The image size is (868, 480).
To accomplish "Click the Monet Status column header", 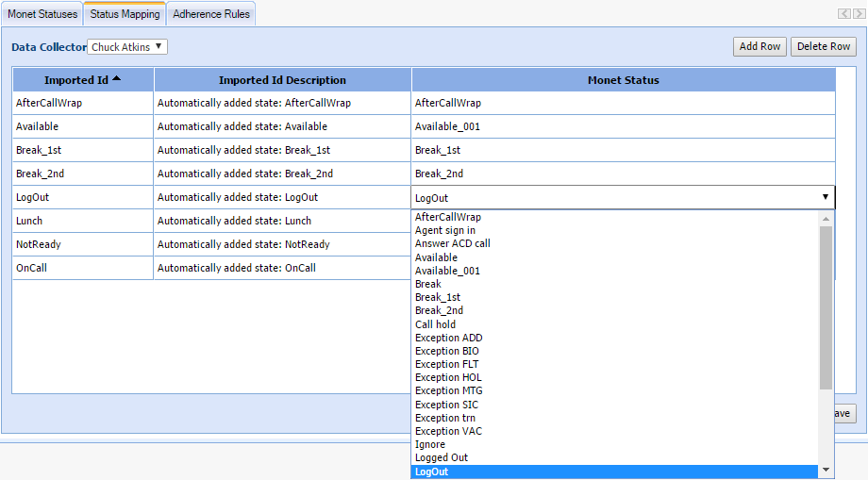I will tap(623, 80).
